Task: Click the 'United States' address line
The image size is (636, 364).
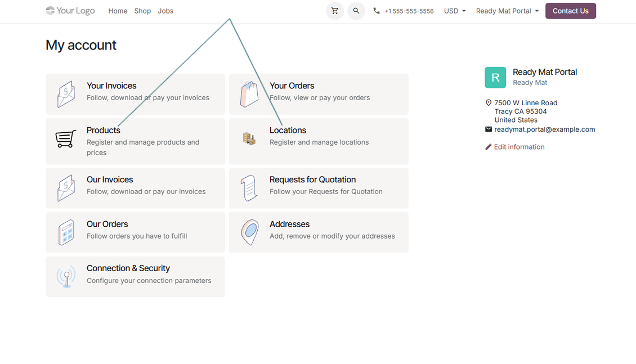Action: pos(516,120)
